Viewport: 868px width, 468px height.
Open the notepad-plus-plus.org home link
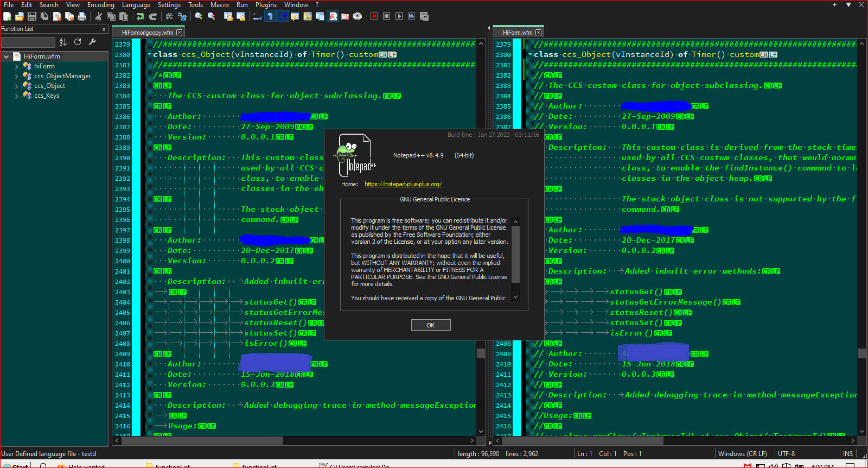403,184
